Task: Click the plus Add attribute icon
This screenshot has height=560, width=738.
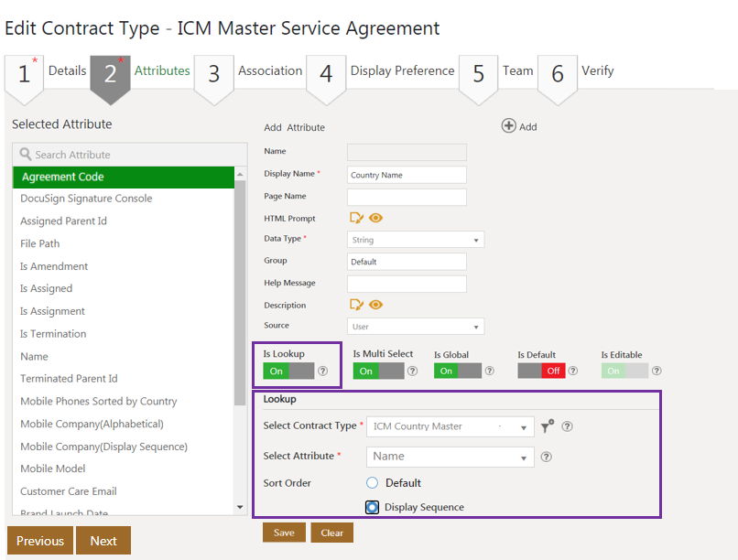Action: (x=509, y=126)
